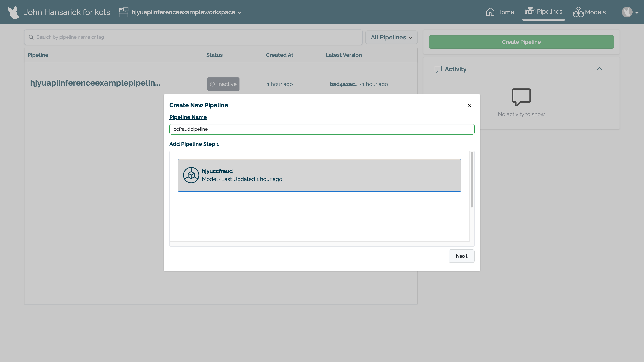
Task: Click the search magnifier icon
Action: (x=31, y=37)
